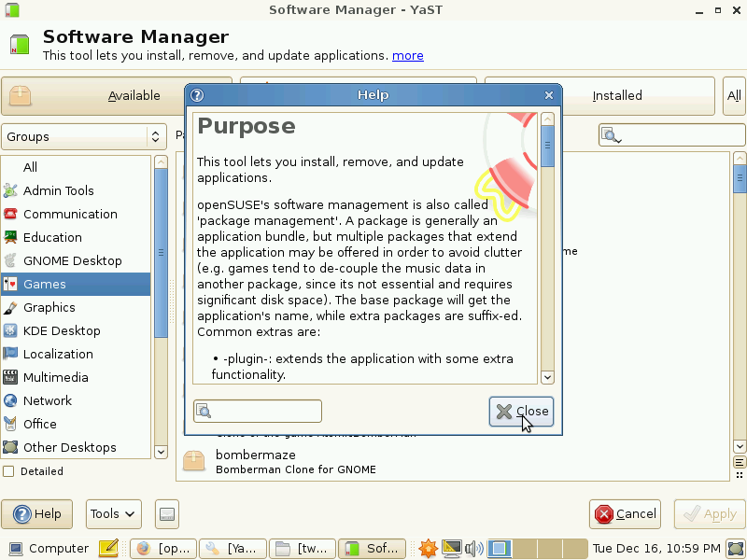Click the network monitor tray icon

pos(451,549)
